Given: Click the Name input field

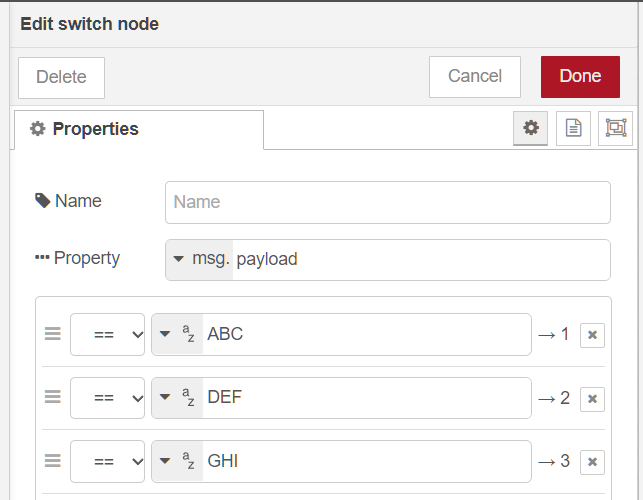Looking at the screenshot, I should (x=387, y=202).
